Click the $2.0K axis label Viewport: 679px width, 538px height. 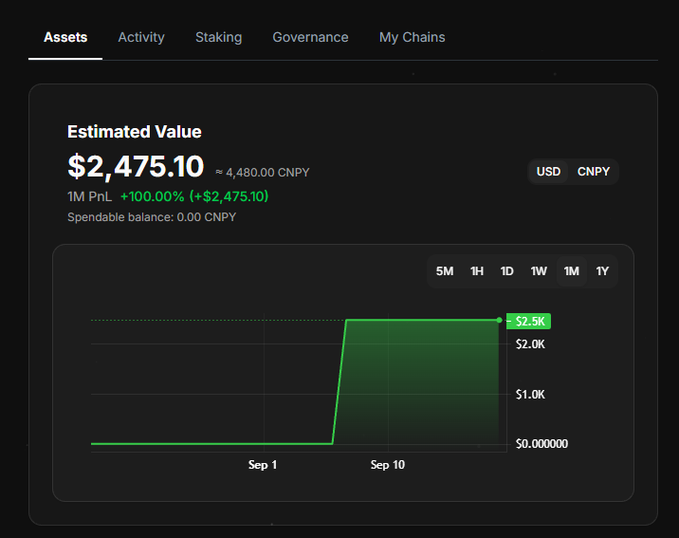530,344
